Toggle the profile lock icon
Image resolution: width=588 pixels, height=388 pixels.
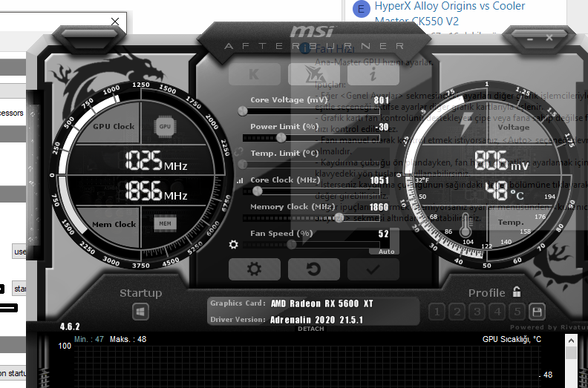click(517, 292)
